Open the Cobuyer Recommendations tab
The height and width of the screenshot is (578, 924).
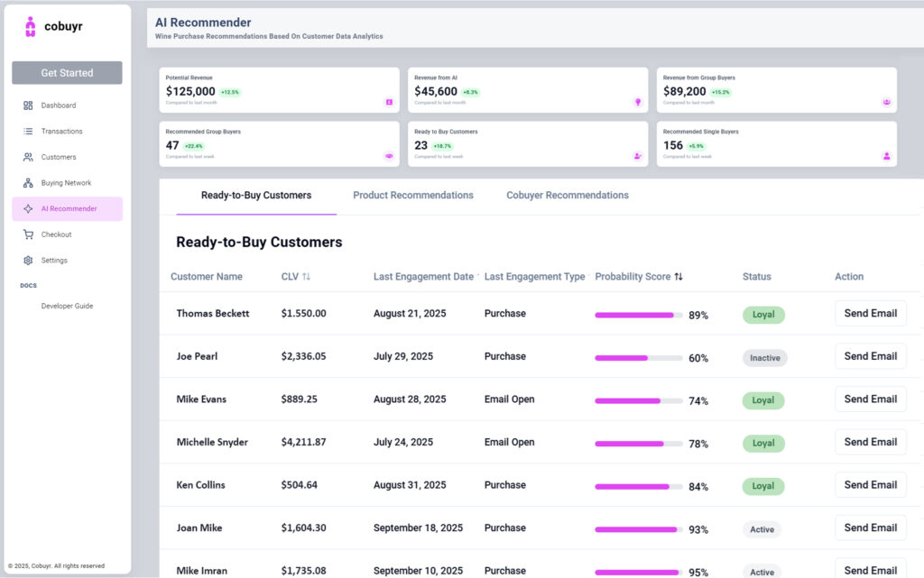coord(567,196)
